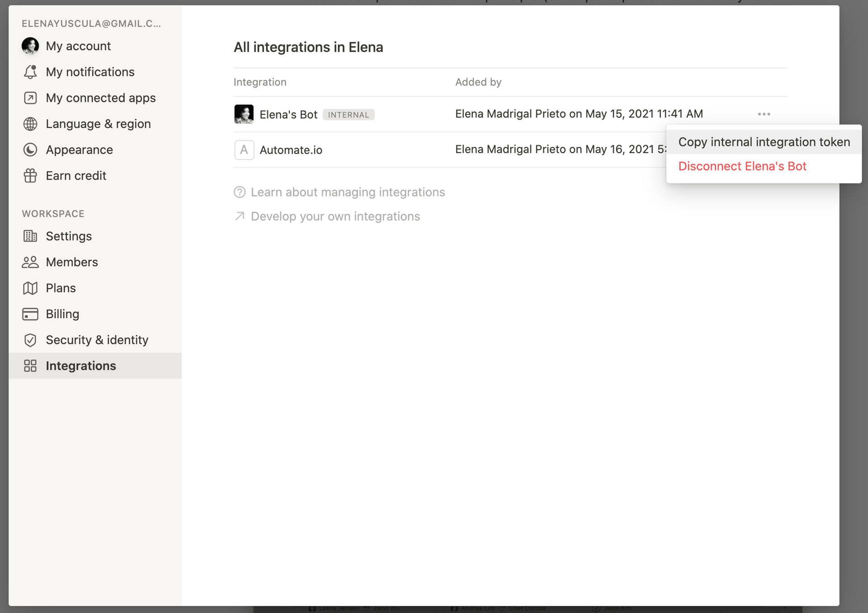Select the globe icon for Language & region

[30, 124]
